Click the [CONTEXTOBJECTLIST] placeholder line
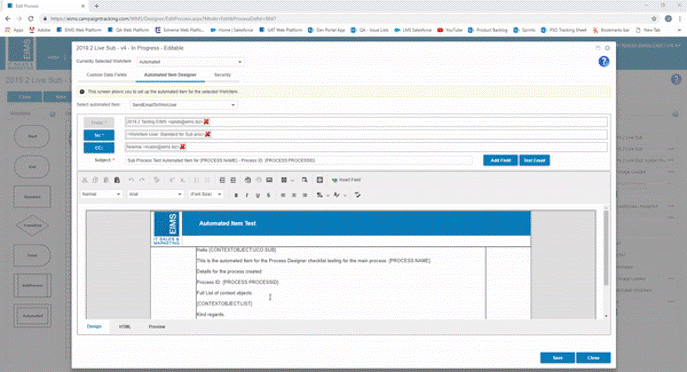The image size is (687, 372). point(224,304)
